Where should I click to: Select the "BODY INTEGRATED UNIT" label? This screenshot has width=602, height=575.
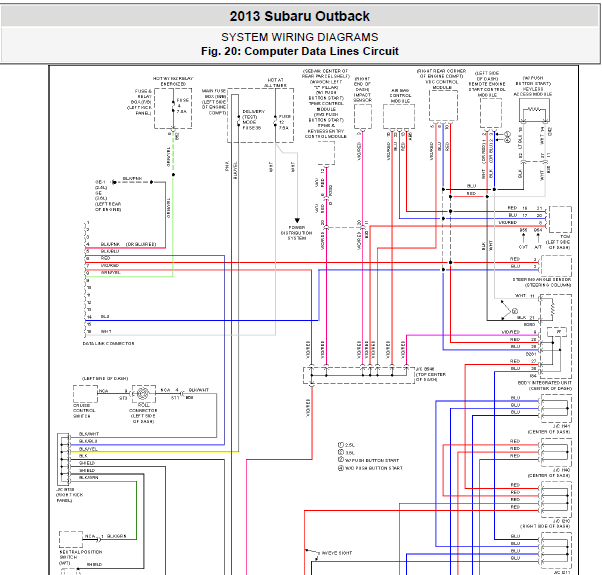coord(545,383)
